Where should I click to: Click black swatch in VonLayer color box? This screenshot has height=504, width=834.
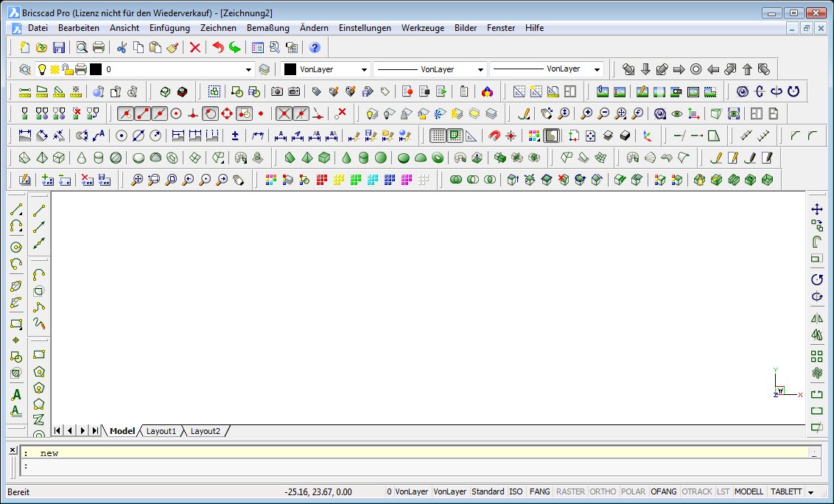290,69
